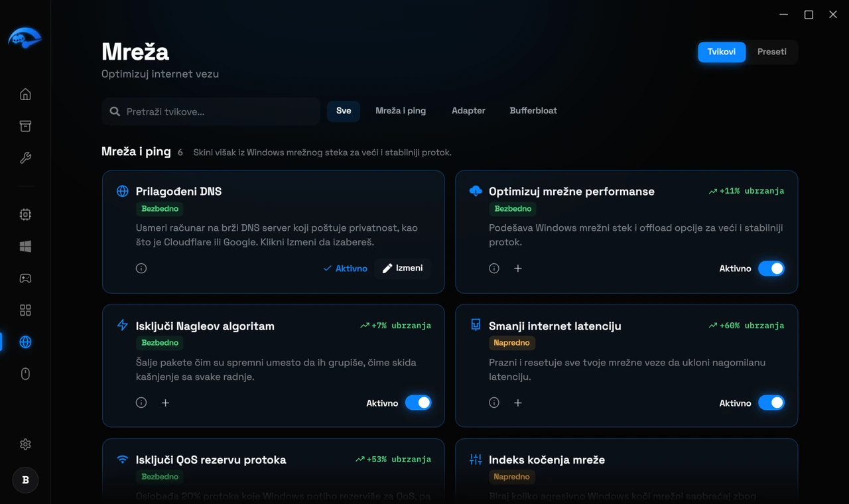Turn off Isključi Nagleov algoritam toggle
The width and height of the screenshot is (849, 504).
(419, 403)
